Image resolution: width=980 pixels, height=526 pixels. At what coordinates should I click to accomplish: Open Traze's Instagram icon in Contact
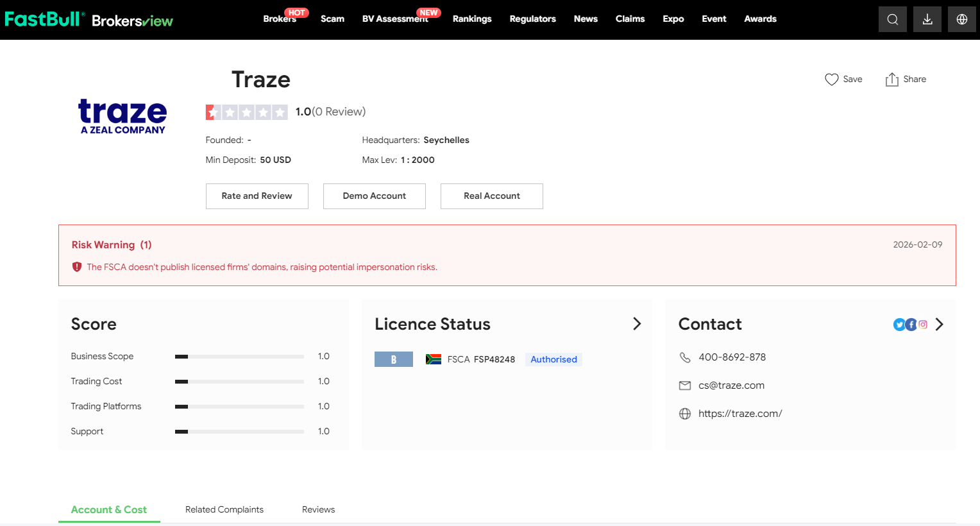923,325
